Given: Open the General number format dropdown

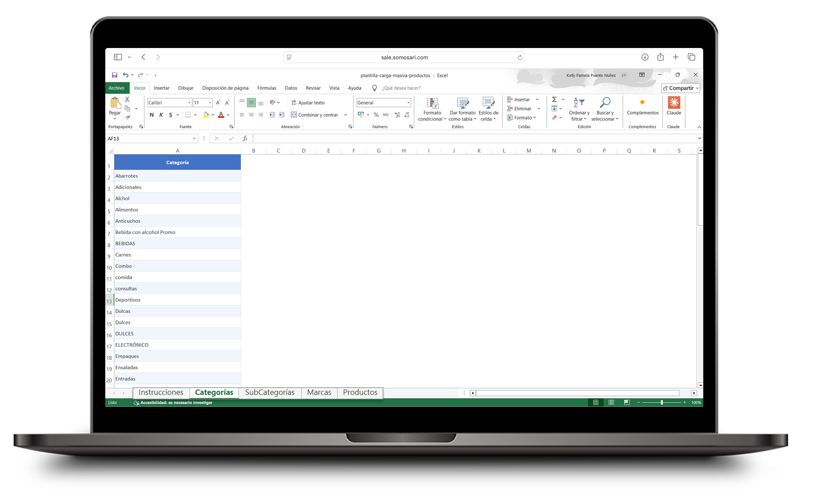Looking at the screenshot, I should tap(408, 103).
